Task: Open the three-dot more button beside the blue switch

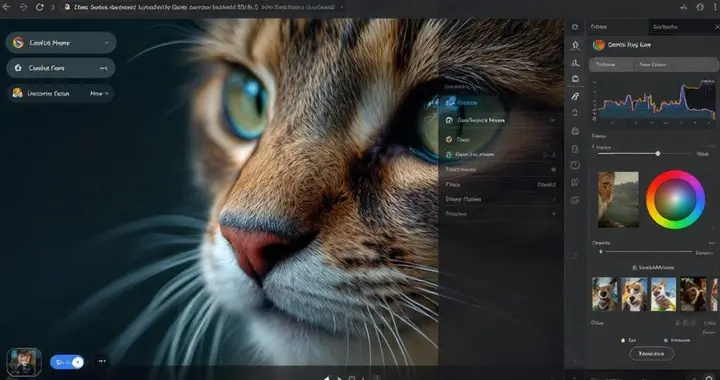Action: pos(102,362)
